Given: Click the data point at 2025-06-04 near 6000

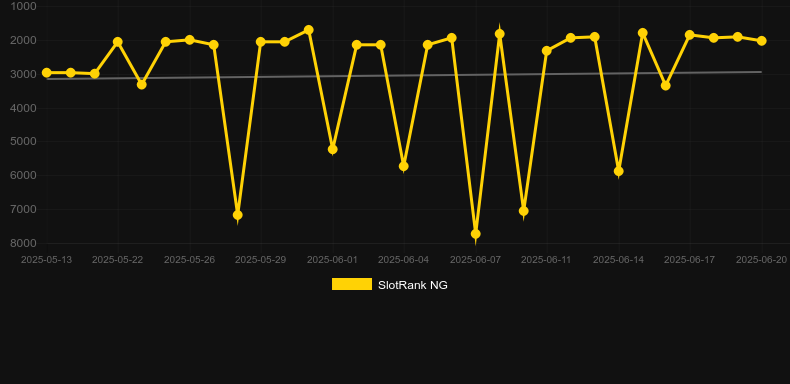Looking at the screenshot, I should coord(404,166).
